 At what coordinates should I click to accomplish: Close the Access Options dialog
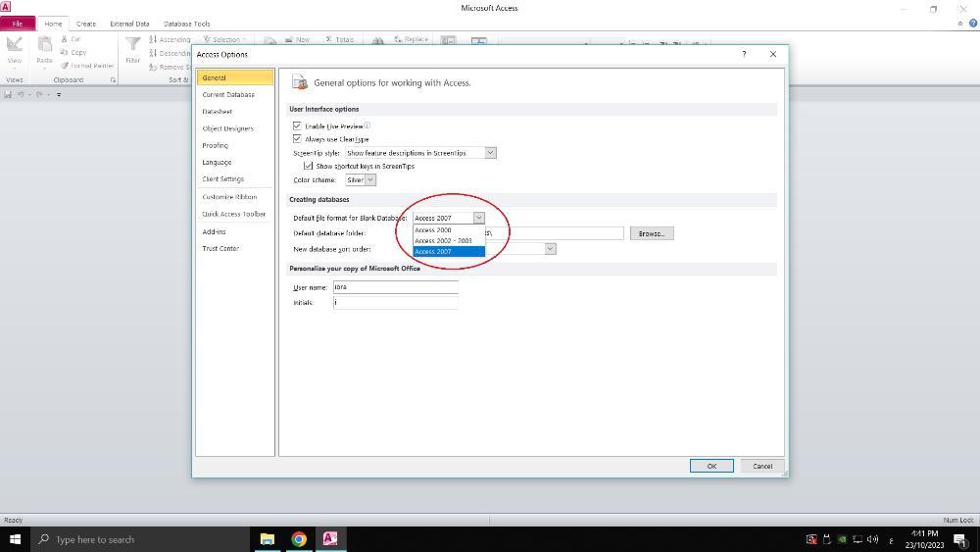(x=773, y=54)
